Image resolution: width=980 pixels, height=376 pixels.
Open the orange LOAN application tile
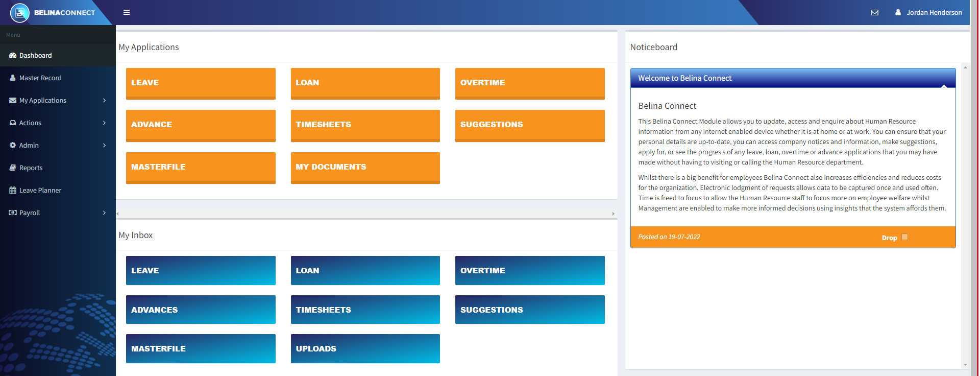(365, 83)
